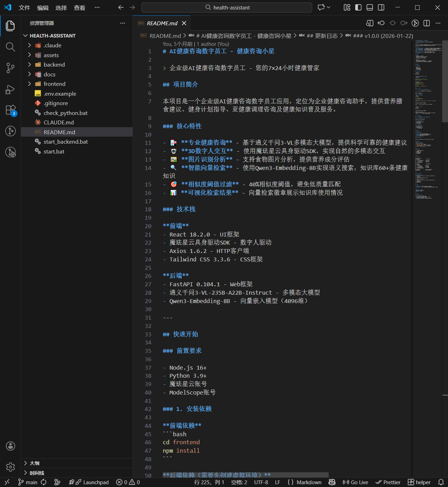Screen dimensions: 448x487
Task: Open Markdown preview to the side
Action: 370,23
